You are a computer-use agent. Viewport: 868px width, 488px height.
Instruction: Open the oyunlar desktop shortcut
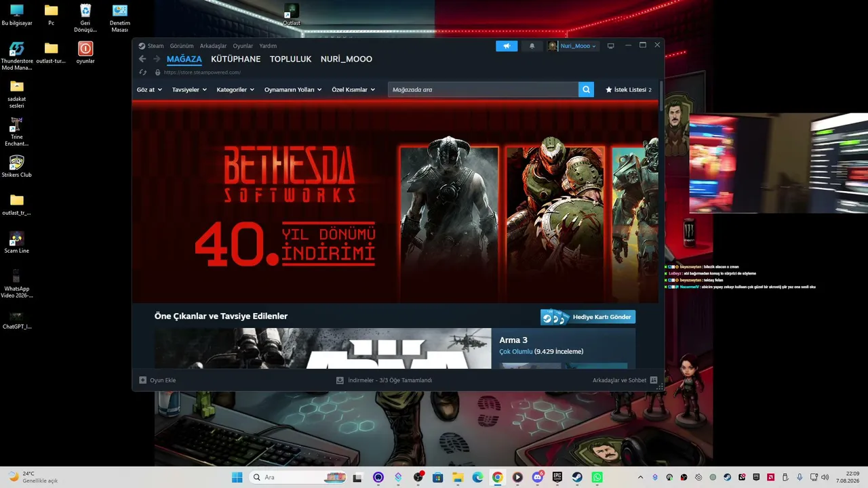click(x=85, y=53)
